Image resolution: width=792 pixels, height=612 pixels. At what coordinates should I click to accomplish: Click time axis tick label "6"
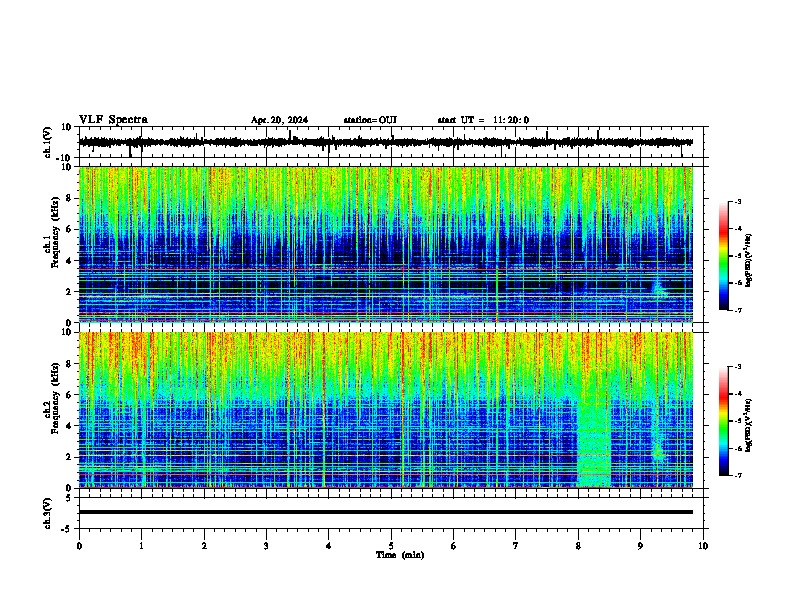pyautogui.click(x=454, y=546)
